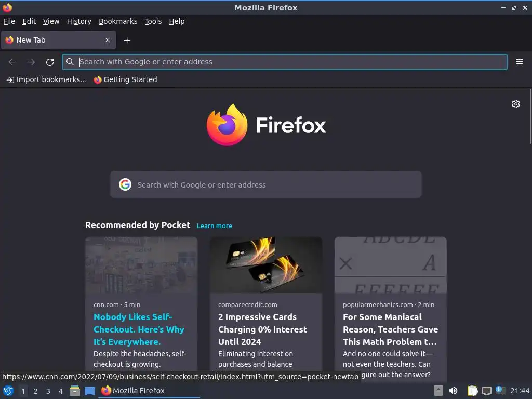Image resolution: width=532 pixels, height=399 pixels.
Task: Focus the page search box
Action: pos(265,184)
